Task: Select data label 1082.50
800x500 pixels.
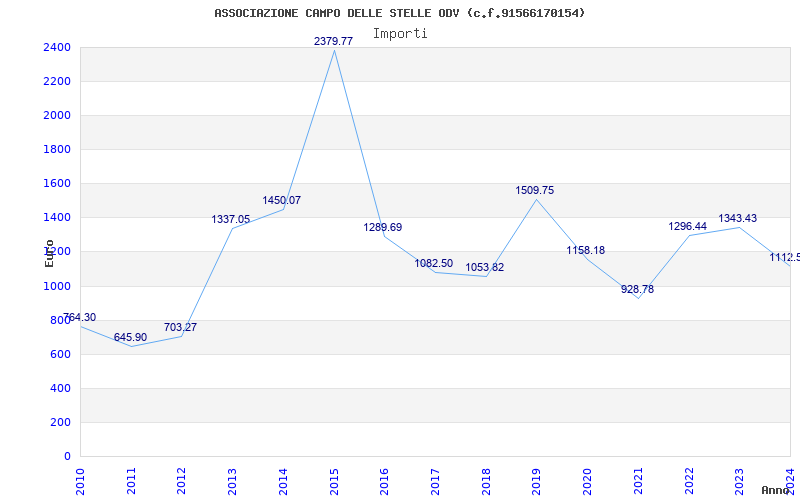Action: 434,263
